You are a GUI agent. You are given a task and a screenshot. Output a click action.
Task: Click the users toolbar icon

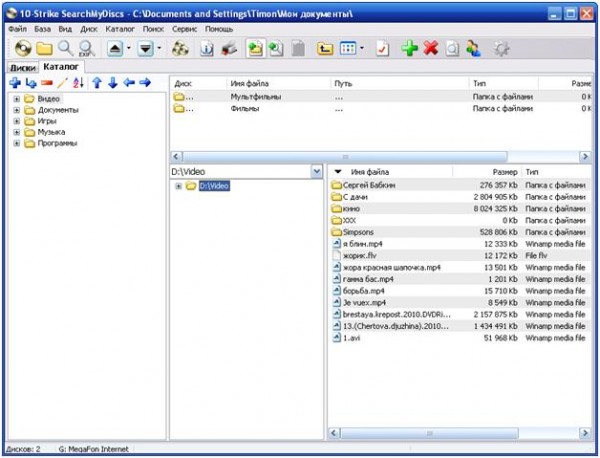[x=474, y=49]
